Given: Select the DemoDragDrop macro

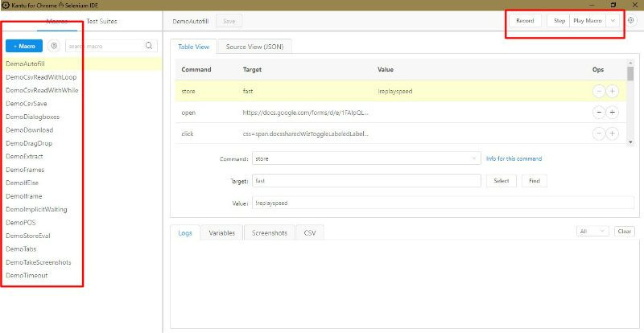Looking at the screenshot, I should coord(29,143).
